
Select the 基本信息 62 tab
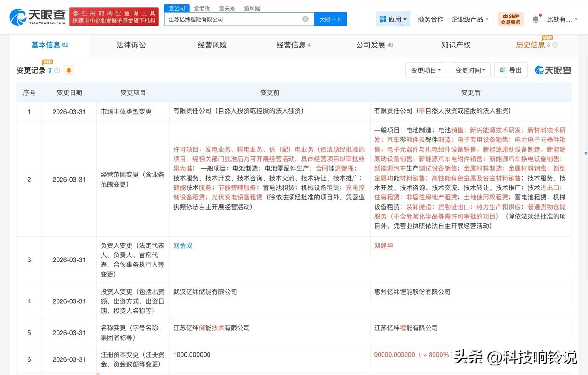[50, 45]
